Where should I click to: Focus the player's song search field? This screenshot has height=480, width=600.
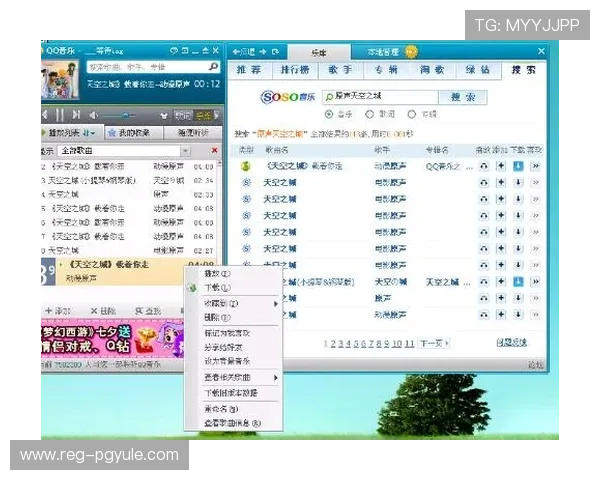(147, 67)
